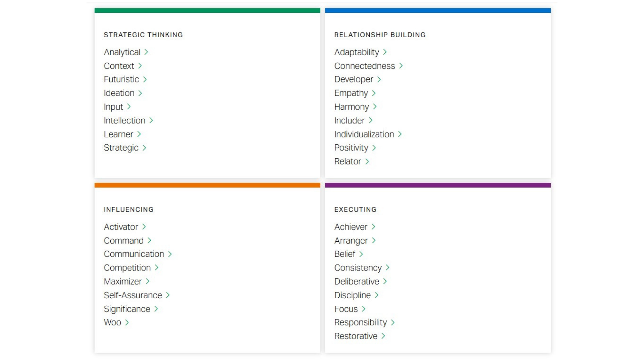Click the arrow after Self-Assurance

(x=168, y=295)
